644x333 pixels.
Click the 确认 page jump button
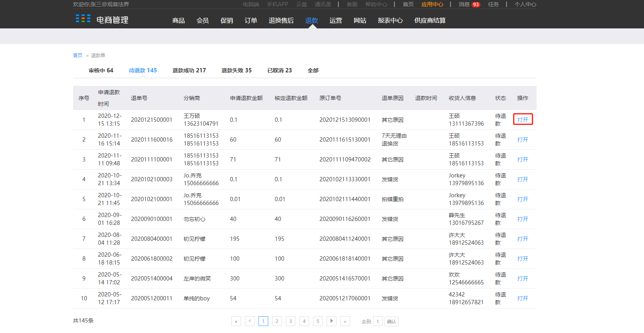coord(391,321)
